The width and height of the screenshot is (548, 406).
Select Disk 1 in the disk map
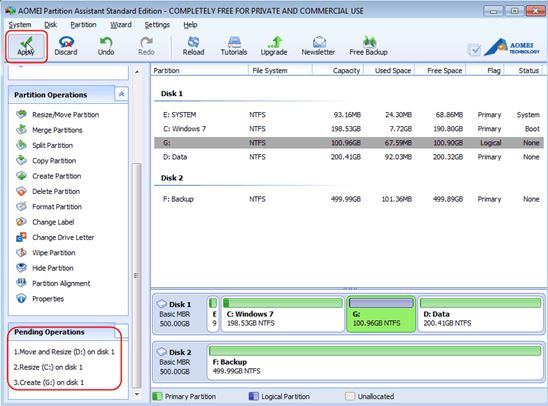pyautogui.click(x=179, y=314)
